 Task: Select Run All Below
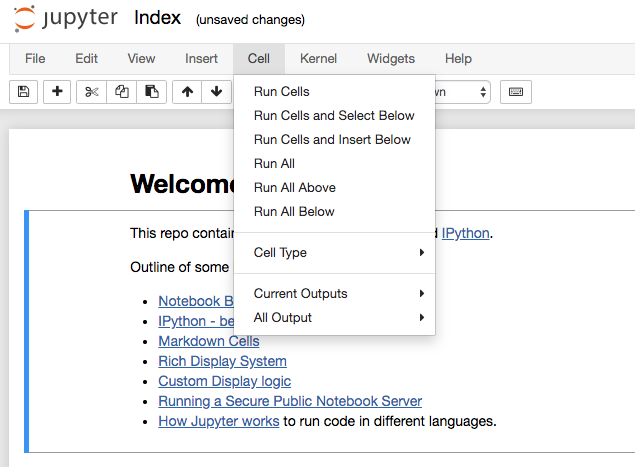click(x=335, y=211)
